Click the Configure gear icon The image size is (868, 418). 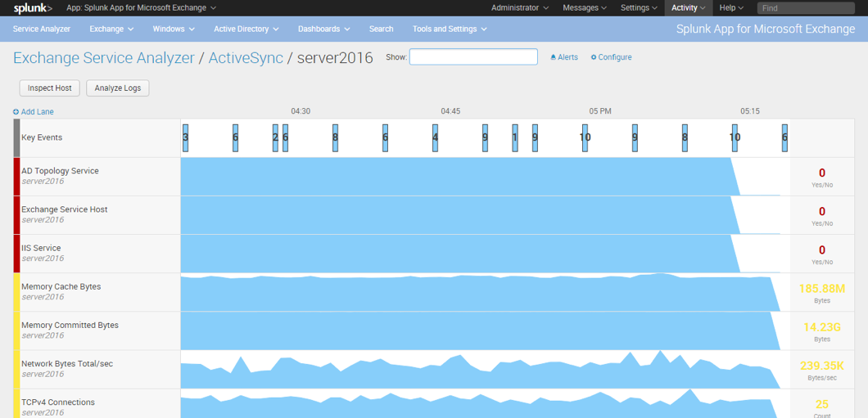[594, 57]
